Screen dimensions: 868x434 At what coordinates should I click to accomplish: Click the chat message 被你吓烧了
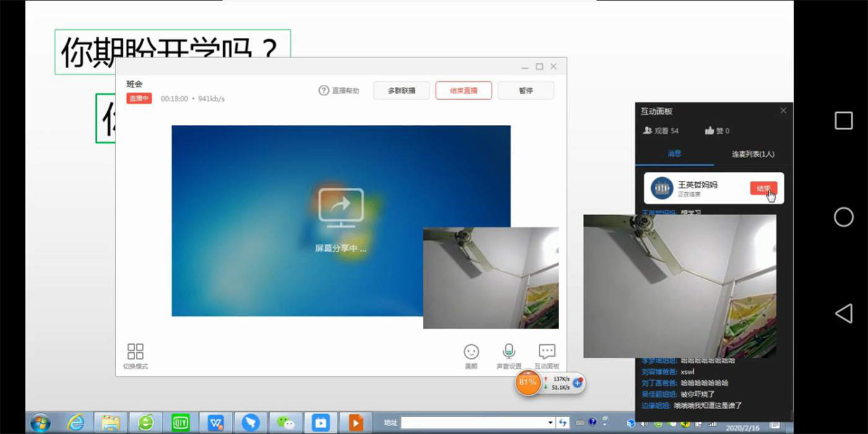[697, 394]
